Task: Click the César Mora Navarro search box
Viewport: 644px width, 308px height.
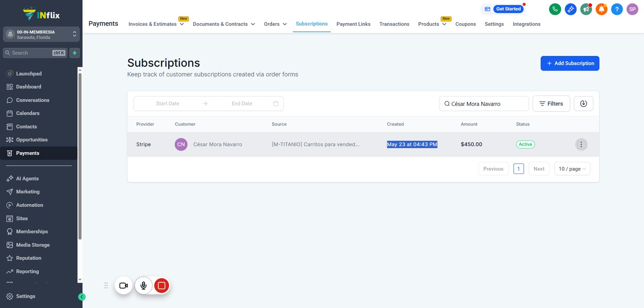Action: click(x=484, y=103)
